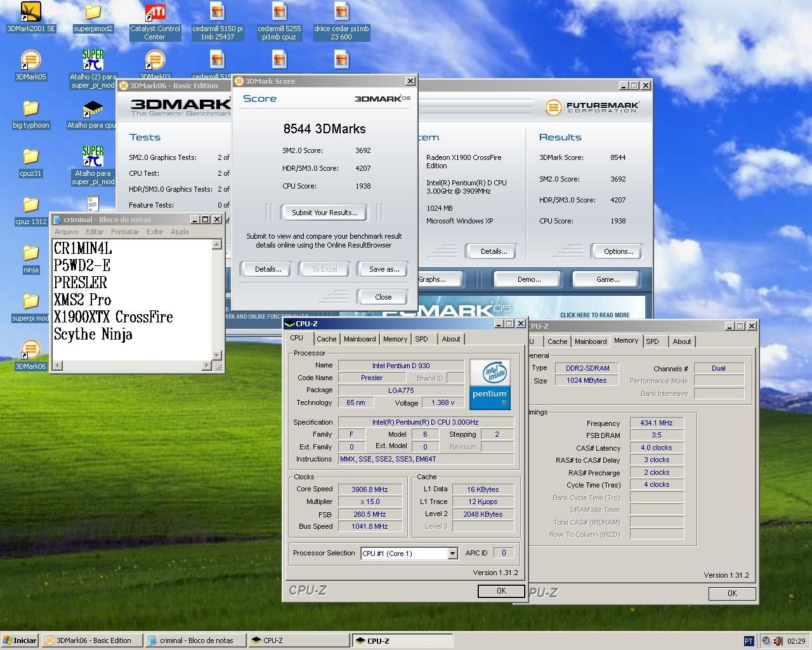Open the superpimod2 folder icon
The height and width of the screenshot is (650, 812).
(93, 17)
